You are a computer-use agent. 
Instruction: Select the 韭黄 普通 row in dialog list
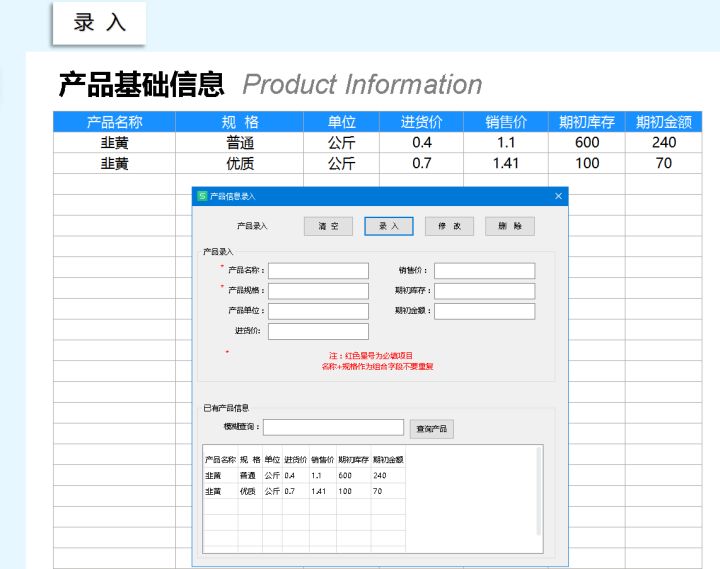(x=304, y=476)
